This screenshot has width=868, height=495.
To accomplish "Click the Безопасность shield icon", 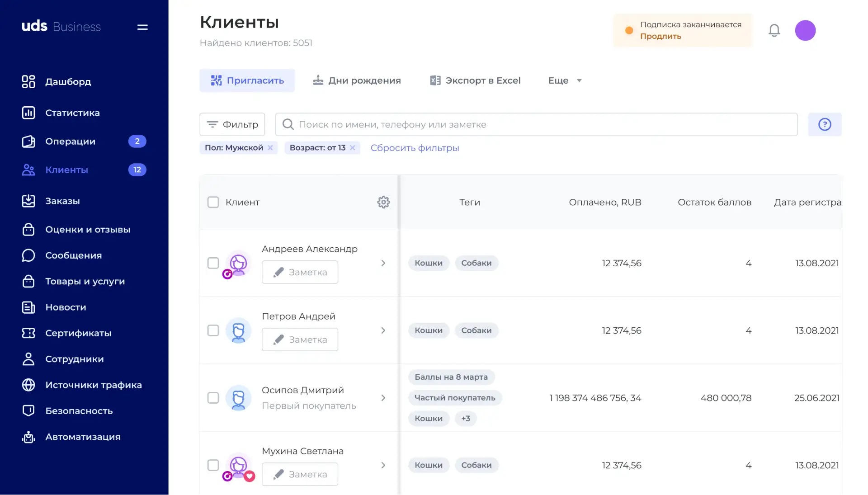I will [x=28, y=411].
